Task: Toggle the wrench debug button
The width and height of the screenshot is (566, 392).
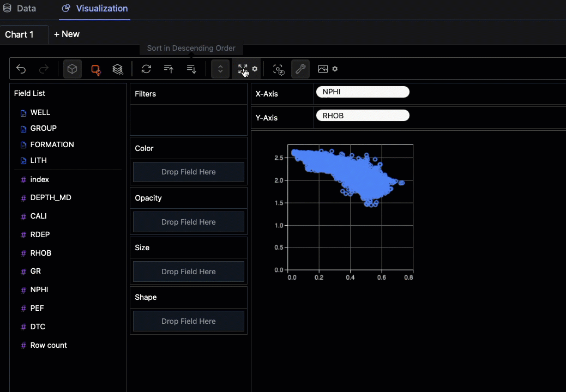Action: pos(300,69)
